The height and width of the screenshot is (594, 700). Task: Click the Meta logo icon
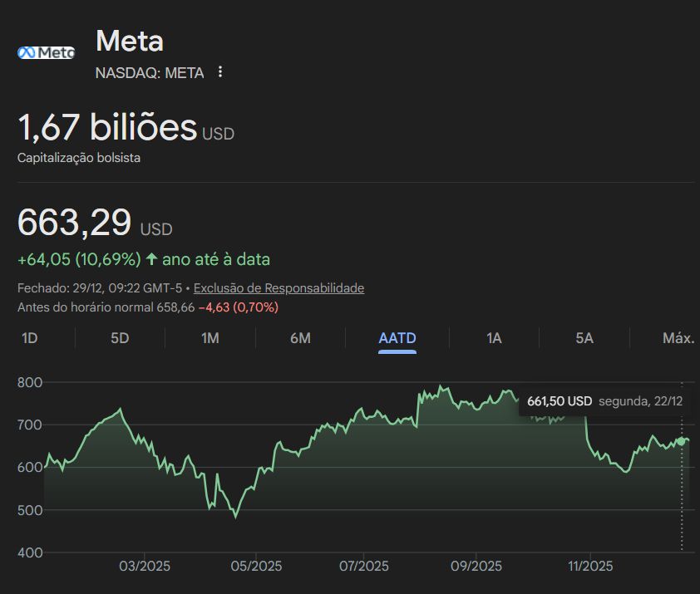point(46,52)
